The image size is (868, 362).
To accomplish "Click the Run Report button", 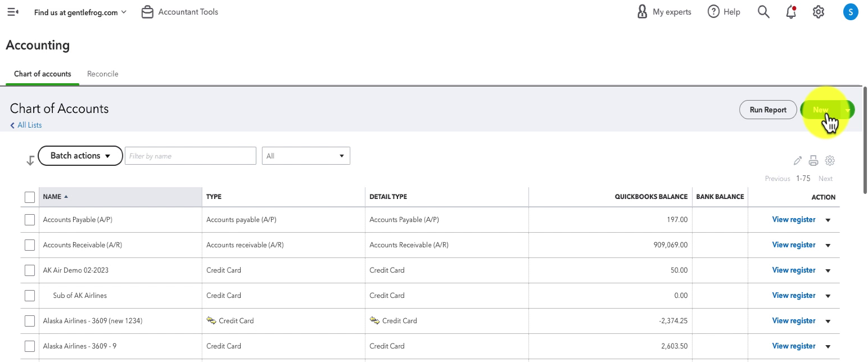I will point(768,110).
